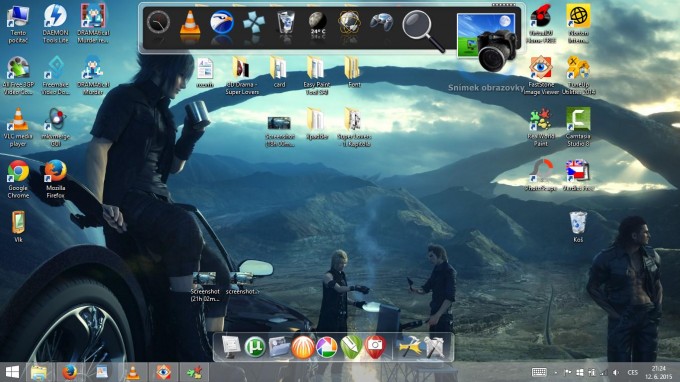Viewport: 680px width, 382px height.
Task: Click Firefox in the taskbar
Action: [69, 372]
